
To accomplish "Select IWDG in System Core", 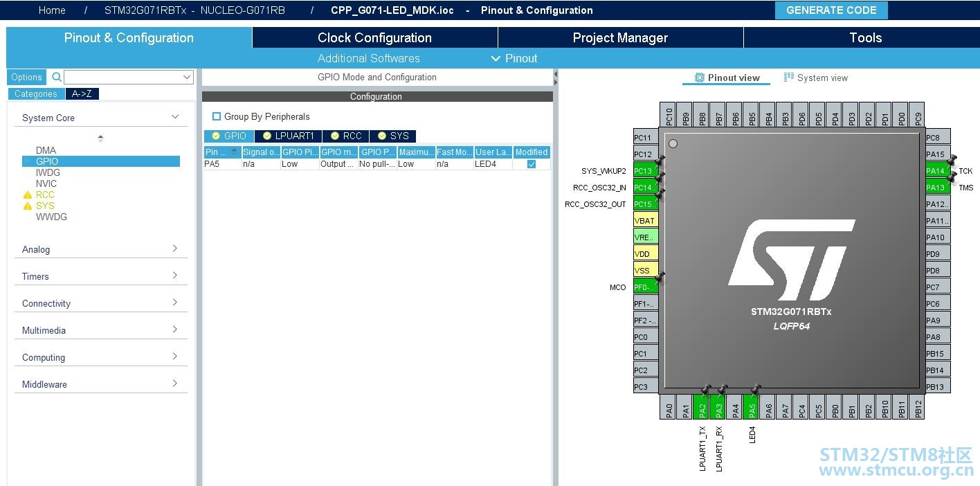I will click(x=48, y=172).
